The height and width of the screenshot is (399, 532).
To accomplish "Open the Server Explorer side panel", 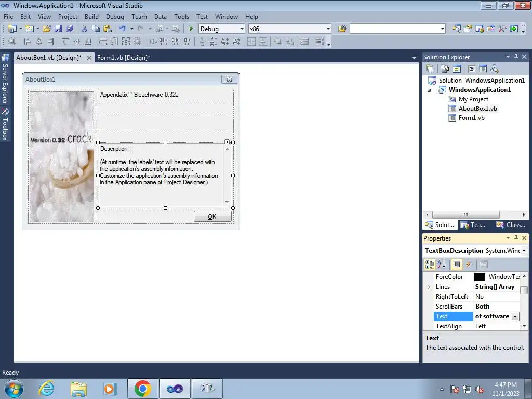I will coord(5,79).
